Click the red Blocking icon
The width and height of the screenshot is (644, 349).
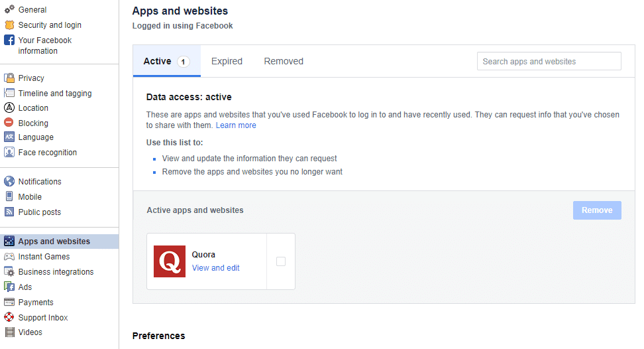pyautogui.click(x=9, y=123)
